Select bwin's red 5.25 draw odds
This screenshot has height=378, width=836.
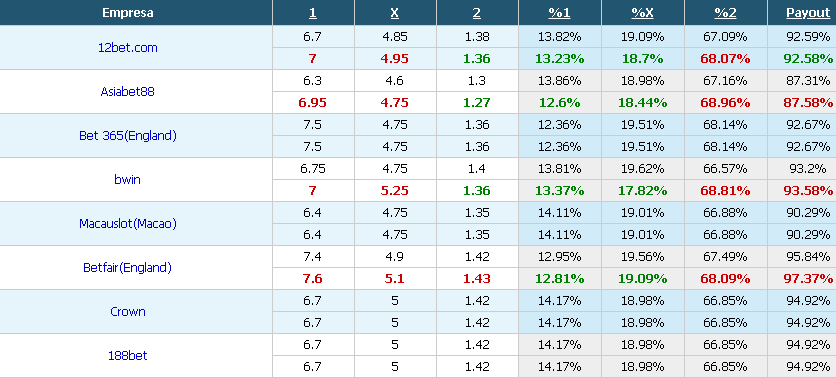(395, 191)
